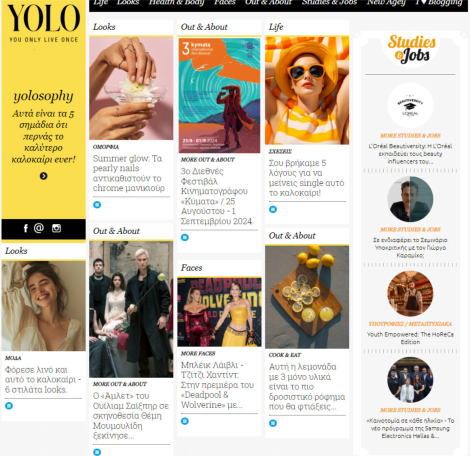Open the Deadpool premiere photo thumbnail
The height and width of the screenshot is (456, 470).
pos(219,312)
